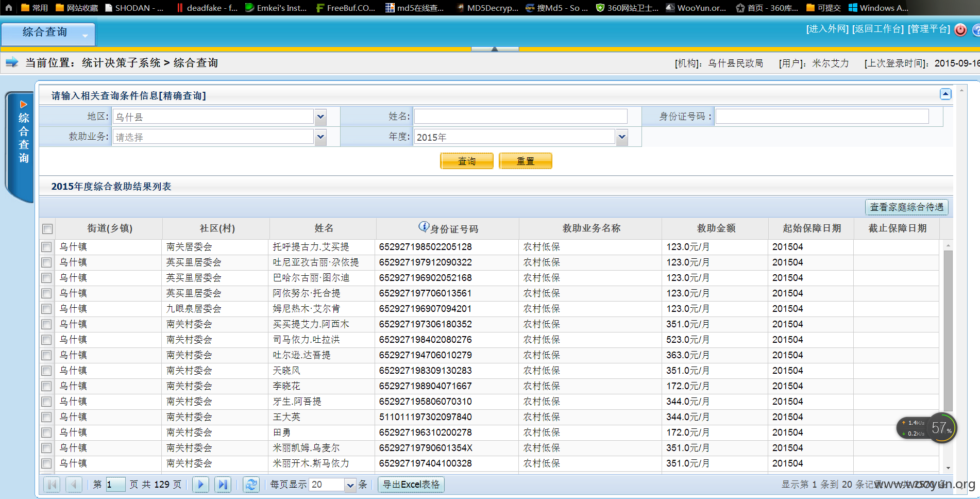The height and width of the screenshot is (499, 980).
Task: Click the 重置 reset button
Action: 526,161
